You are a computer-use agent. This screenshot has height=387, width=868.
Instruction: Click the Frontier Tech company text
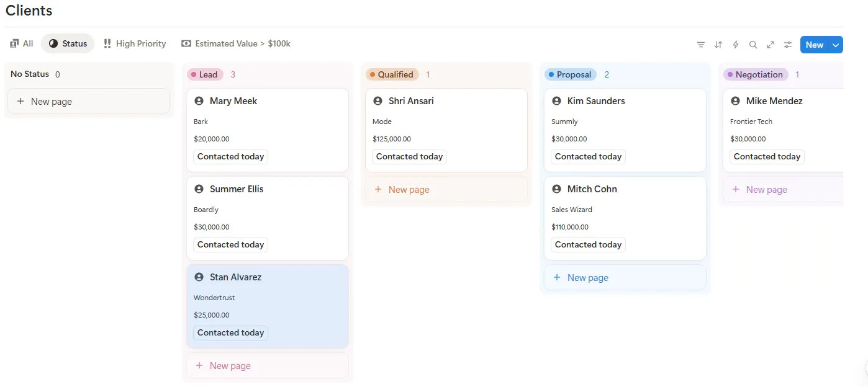751,122
